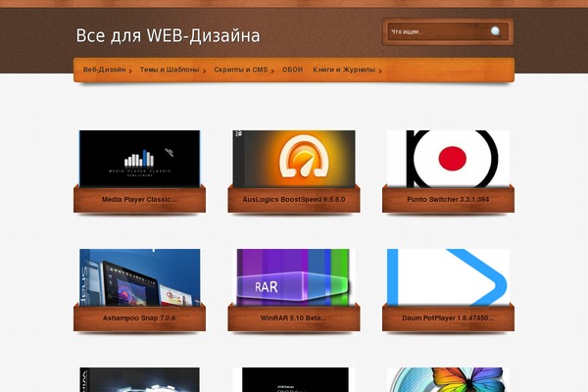Image resolution: width=588 pixels, height=392 pixels.
Task: Open the rainbow butterfly thumbnail
Action: pos(448,379)
